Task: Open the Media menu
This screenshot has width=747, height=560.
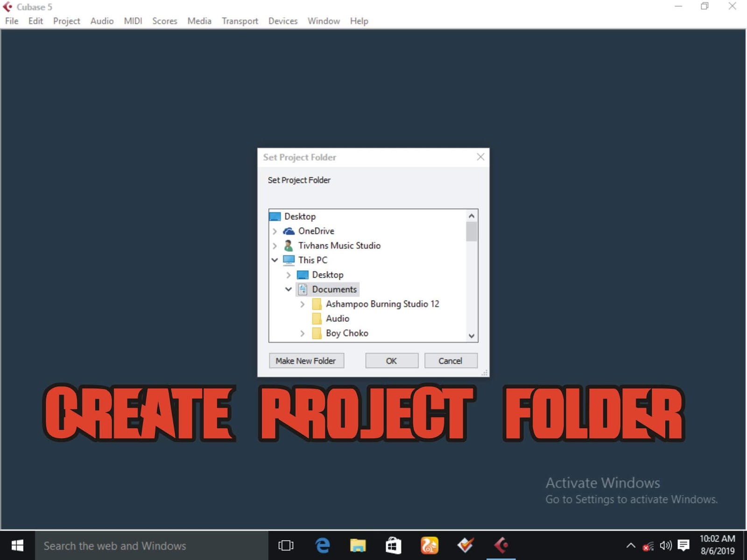Action: tap(199, 21)
